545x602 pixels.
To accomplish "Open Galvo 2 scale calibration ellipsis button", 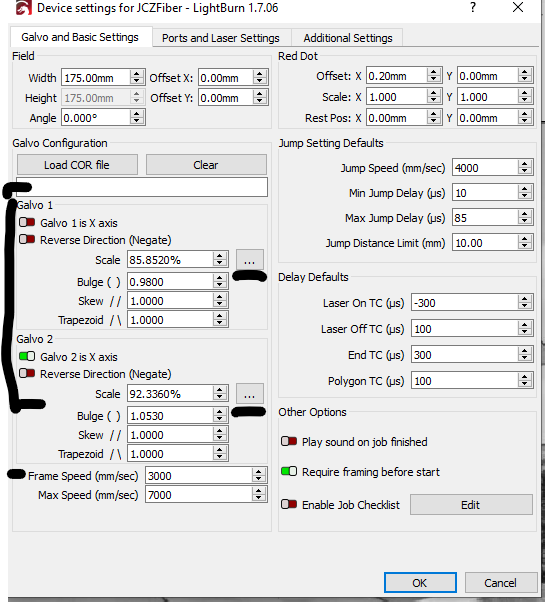I will pos(249,394).
